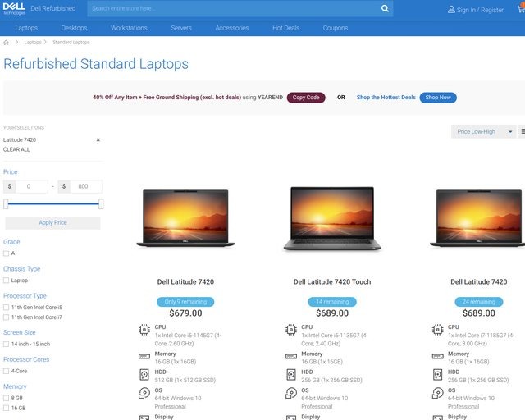Check the Laptop chassis type filter
This screenshot has width=525, height=420.
pyautogui.click(x=6, y=281)
